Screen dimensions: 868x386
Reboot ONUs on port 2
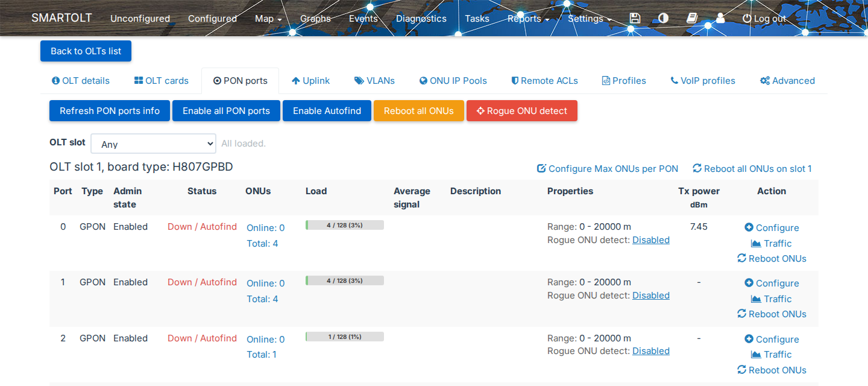click(772, 370)
